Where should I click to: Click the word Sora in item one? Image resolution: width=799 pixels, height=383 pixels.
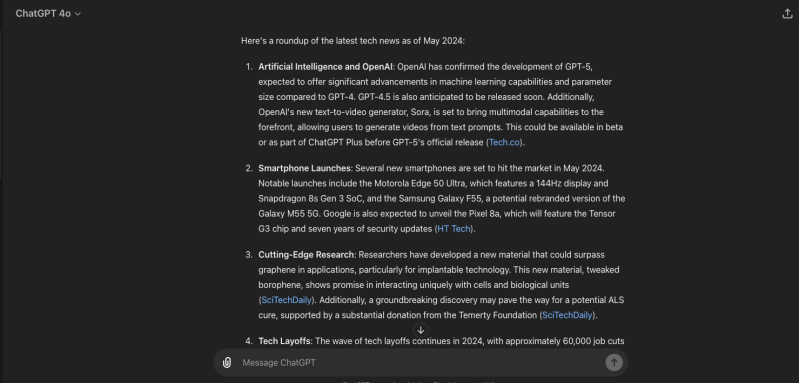[x=420, y=112]
